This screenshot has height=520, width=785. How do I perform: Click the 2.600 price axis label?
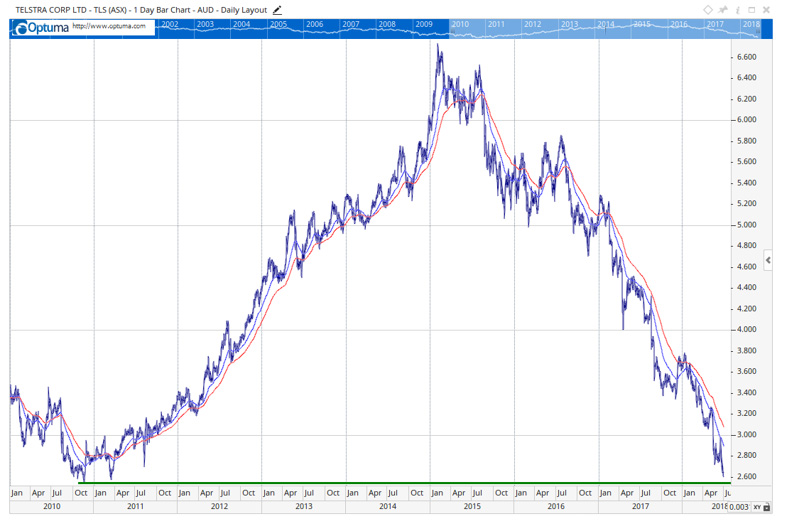pos(746,476)
